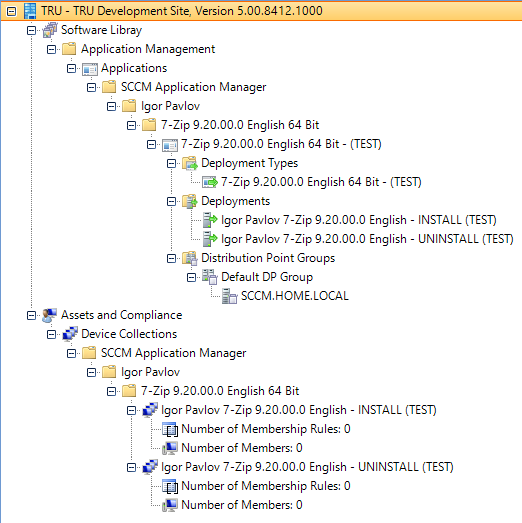Collapse the Default DP Group node
Image resolution: width=522 pixels, height=523 pixels.
tap(191, 278)
